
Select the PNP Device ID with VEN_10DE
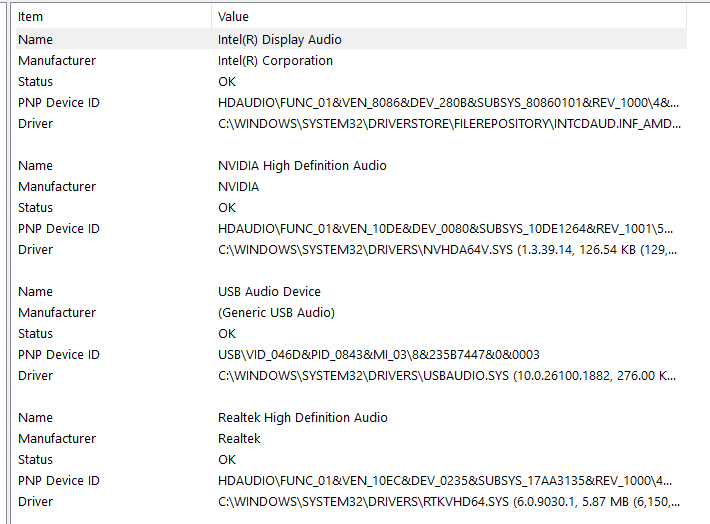(351, 229)
